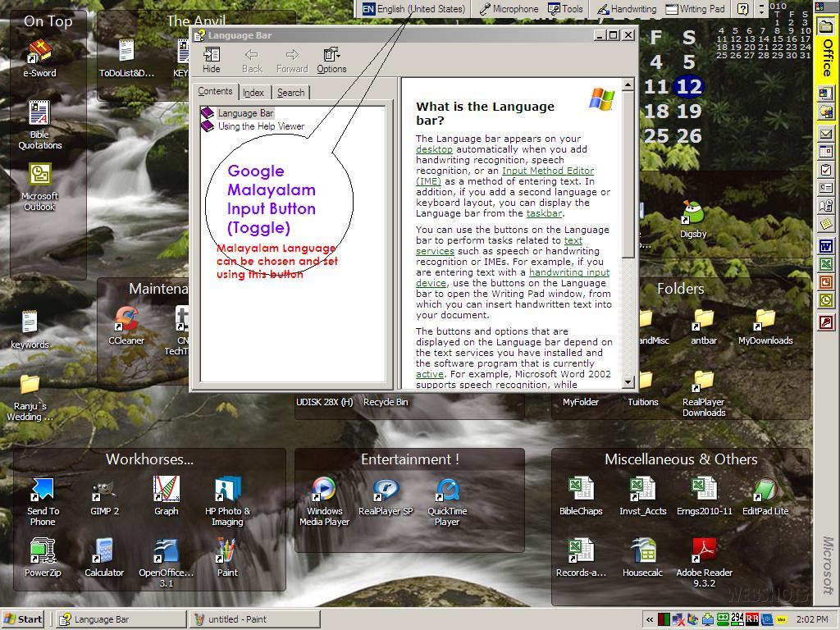
Task: Follow the Input Method Editor (IME) link
Action: click(x=548, y=171)
